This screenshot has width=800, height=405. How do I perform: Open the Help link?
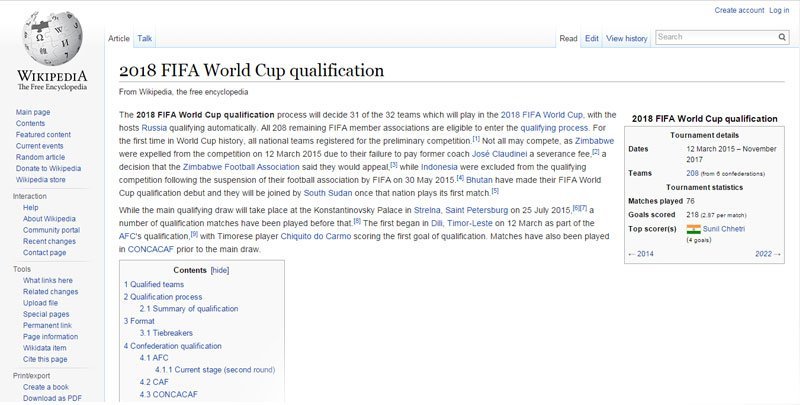[31, 208]
